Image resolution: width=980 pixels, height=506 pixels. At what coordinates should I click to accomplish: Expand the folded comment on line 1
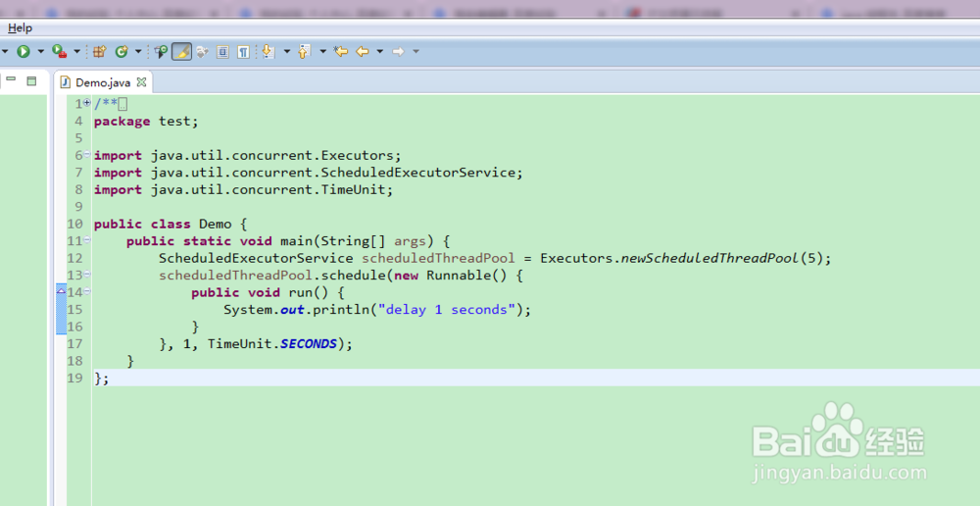tap(87, 103)
